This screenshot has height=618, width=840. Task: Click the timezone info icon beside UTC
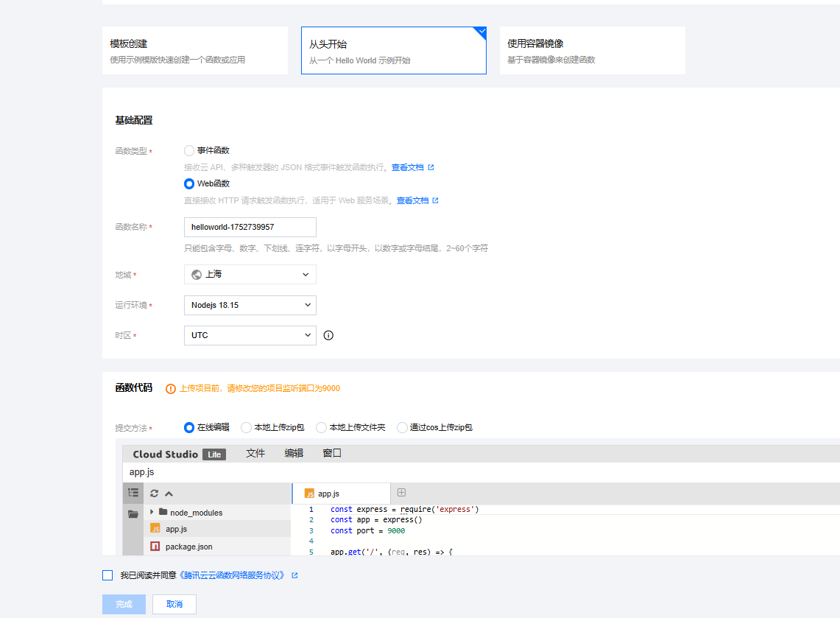[x=328, y=335]
